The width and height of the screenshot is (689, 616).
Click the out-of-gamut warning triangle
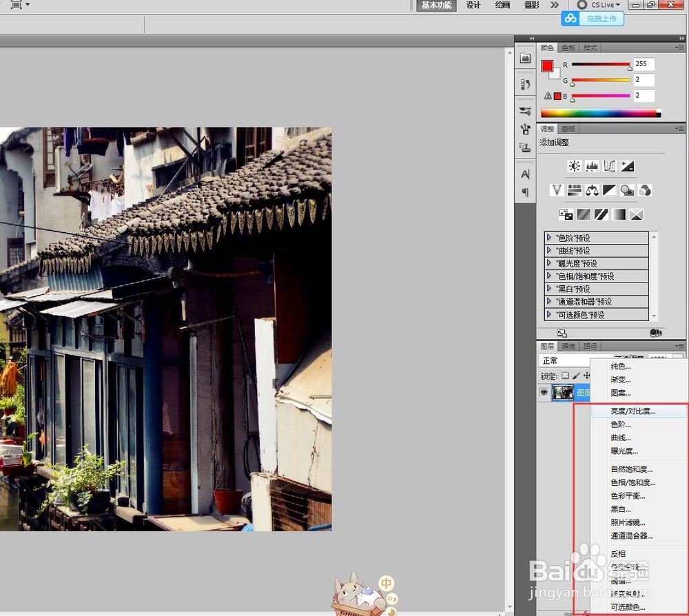tap(548, 96)
